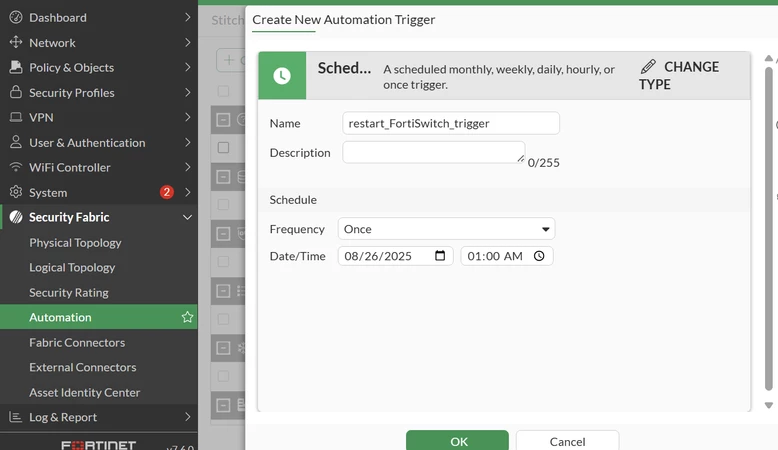Expand the Policy & Objects chevron
The height and width of the screenshot is (450, 778).
coord(188,67)
